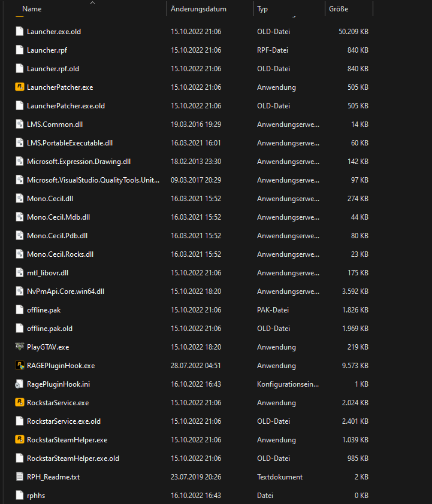Click the RPH_Readme.txt text document icon

[x=19, y=476]
